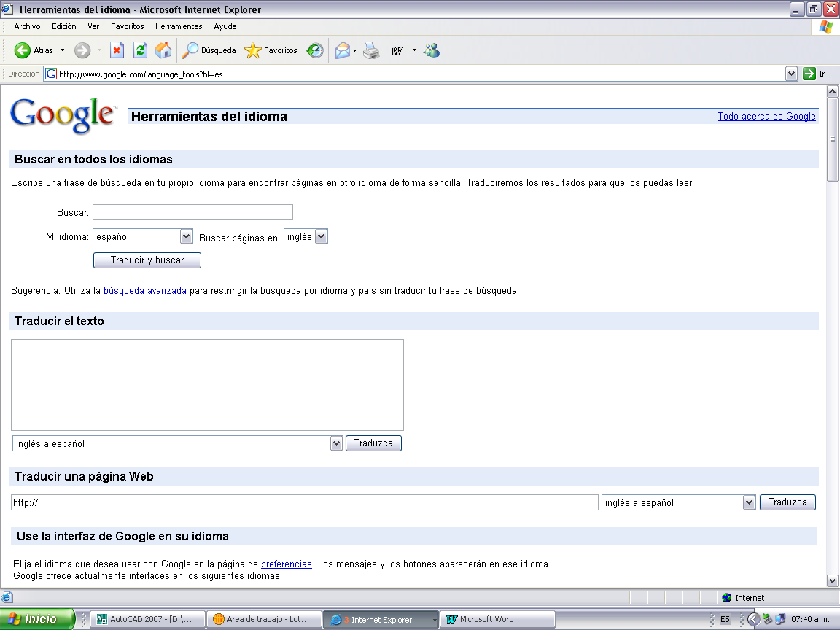This screenshot has height=630, width=840.
Task: Open the Inicio start button
Action: 37,619
